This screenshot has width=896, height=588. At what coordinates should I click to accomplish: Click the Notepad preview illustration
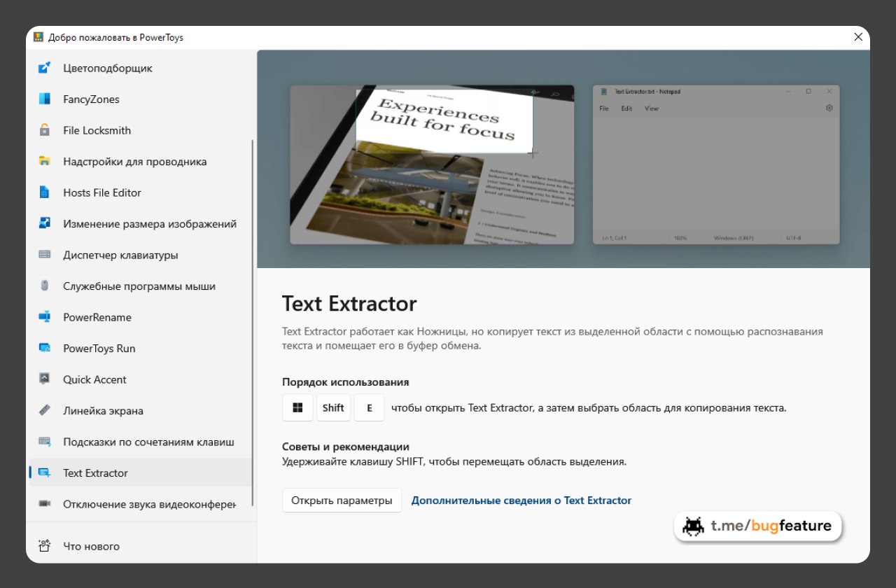click(716, 164)
